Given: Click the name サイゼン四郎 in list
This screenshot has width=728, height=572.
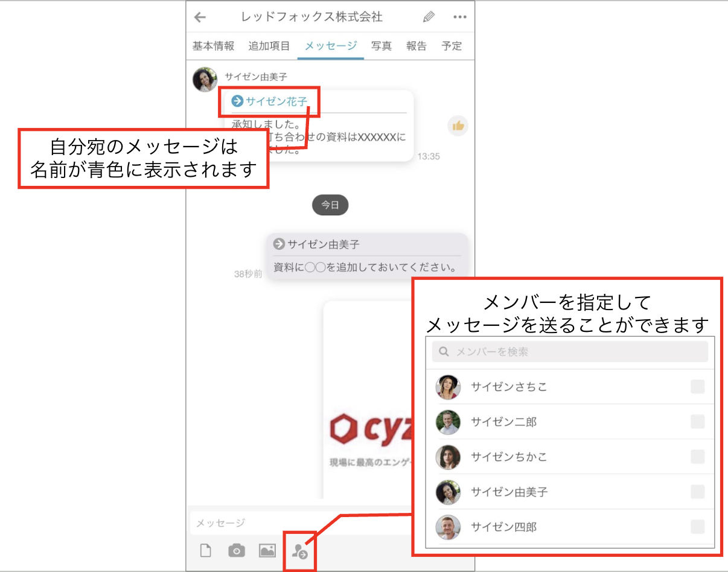Looking at the screenshot, I should pos(503,527).
